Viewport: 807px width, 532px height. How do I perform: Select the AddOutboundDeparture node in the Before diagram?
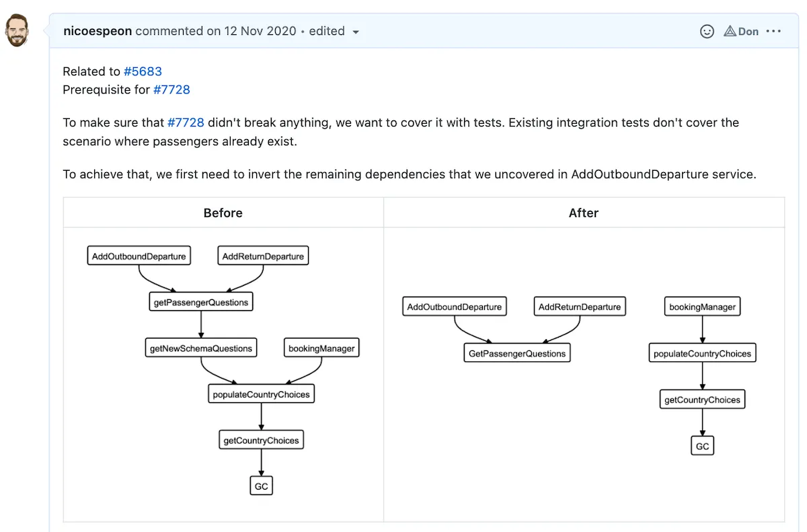139,256
